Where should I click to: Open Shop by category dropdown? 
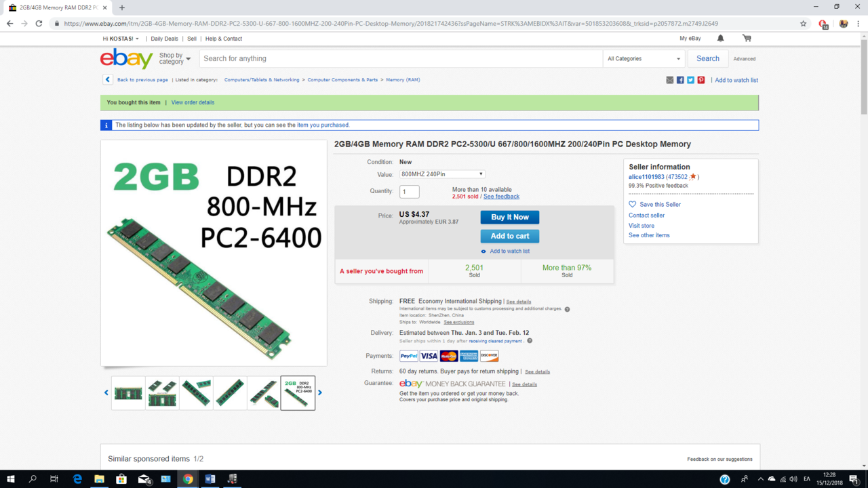[x=175, y=58]
